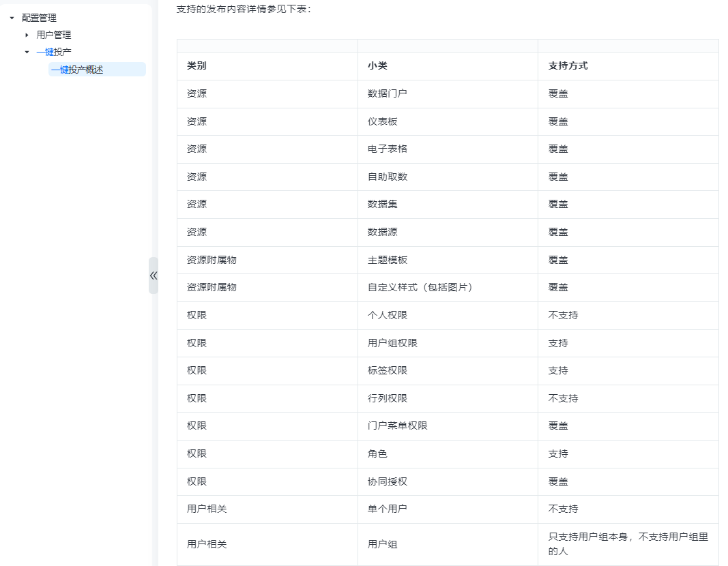Screen dimensions: 728x566
Task: Click the 自助取数 table cell
Action: point(387,177)
